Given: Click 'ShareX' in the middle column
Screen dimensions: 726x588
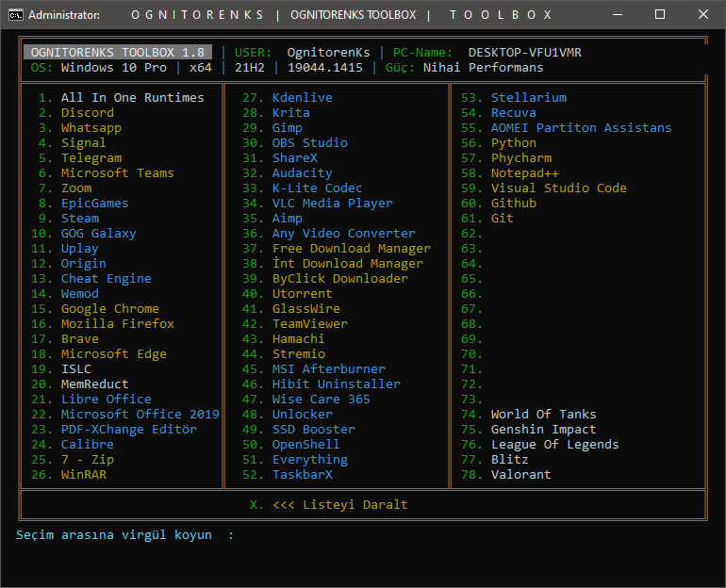Looking at the screenshot, I should pyautogui.click(x=295, y=158).
